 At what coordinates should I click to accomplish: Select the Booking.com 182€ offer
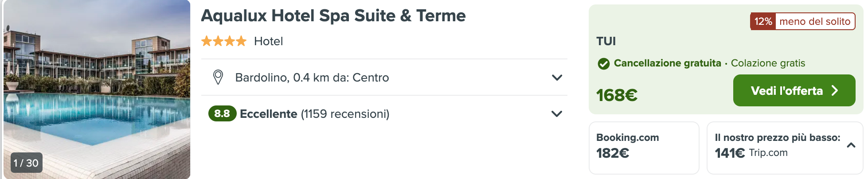click(x=644, y=148)
